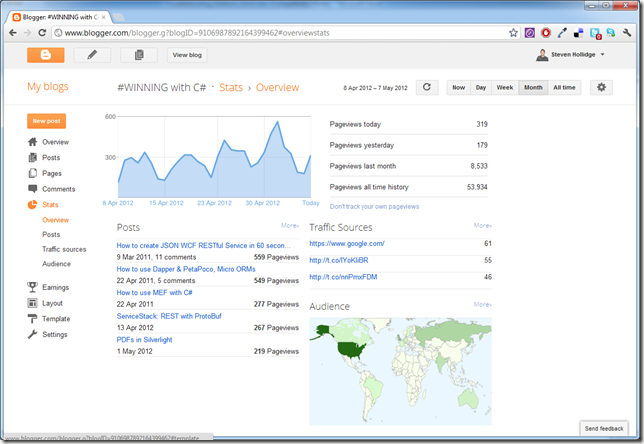The height and width of the screenshot is (444, 644).
Task: Select the Now time range
Action: 458,87
